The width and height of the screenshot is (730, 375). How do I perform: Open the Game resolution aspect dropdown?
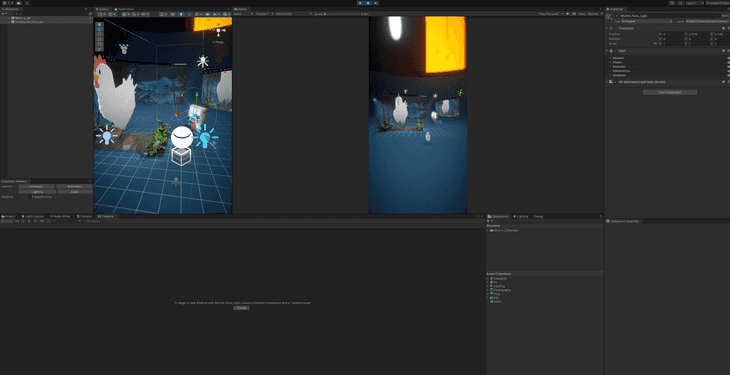(x=293, y=14)
